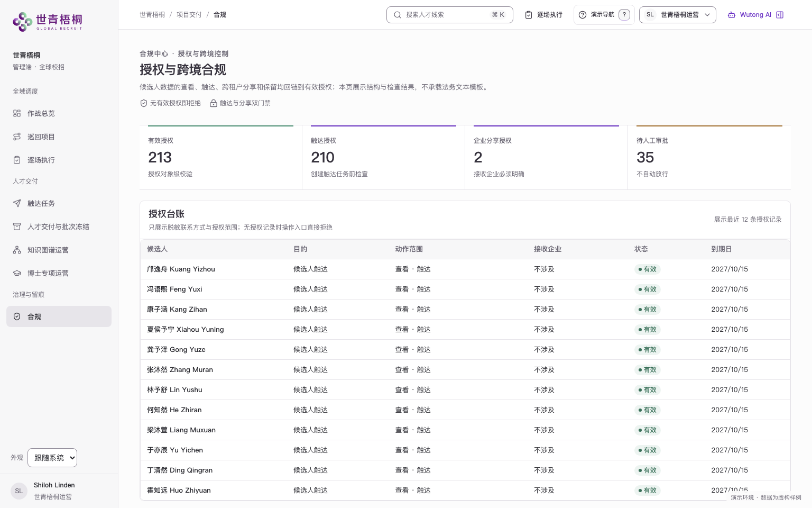
Task: Open the 演示导航 button
Action: (x=604, y=15)
